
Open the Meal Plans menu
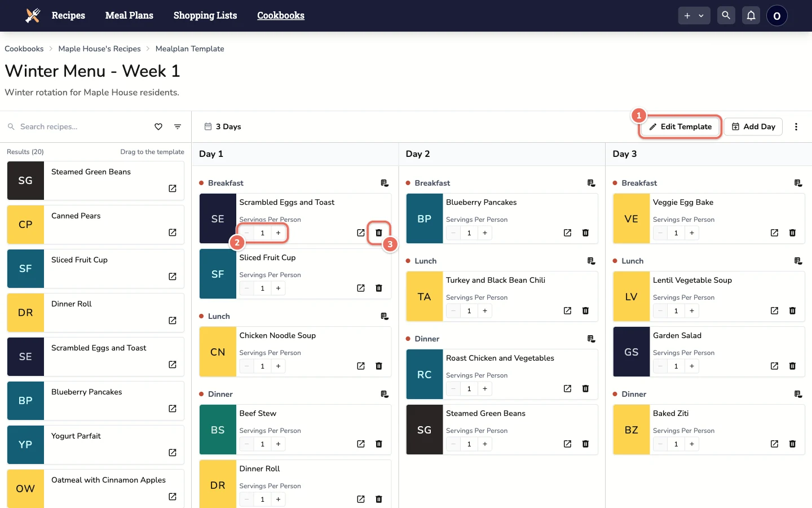click(x=129, y=15)
